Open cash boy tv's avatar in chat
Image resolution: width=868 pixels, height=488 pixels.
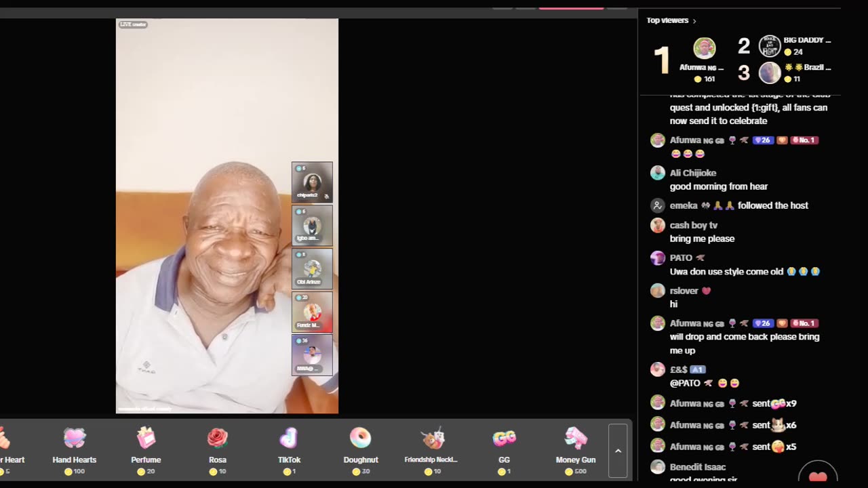(658, 226)
